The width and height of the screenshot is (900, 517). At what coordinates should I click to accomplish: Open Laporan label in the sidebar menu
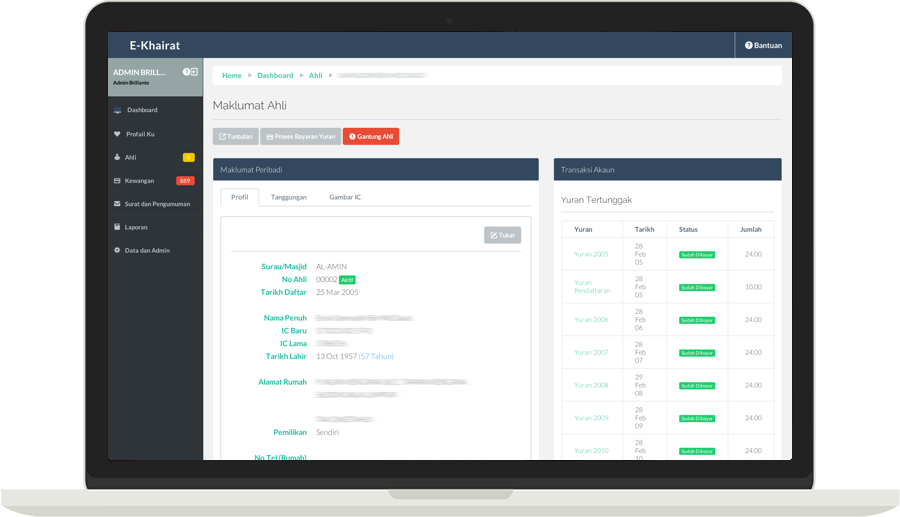[x=136, y=227]
